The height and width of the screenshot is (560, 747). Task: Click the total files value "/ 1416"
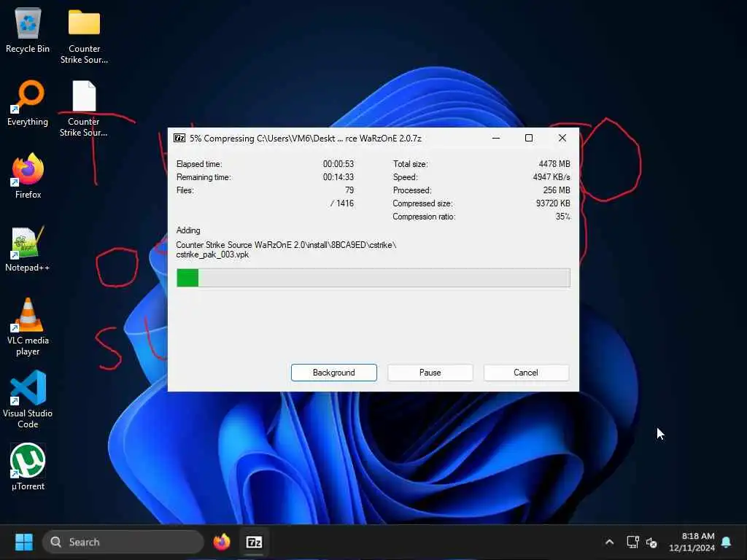tap(342, 203)
